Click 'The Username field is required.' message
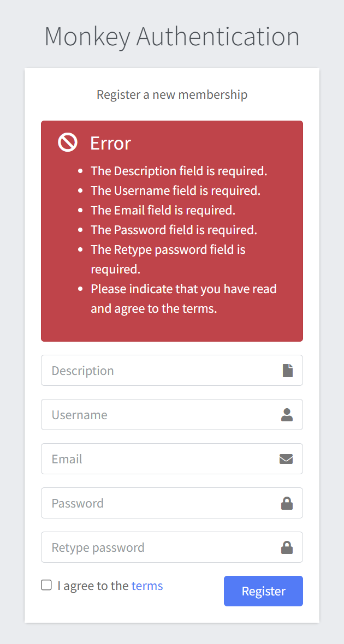Image resolution: width=344 pixels, height=644 pixels. (x=176, y=190)
